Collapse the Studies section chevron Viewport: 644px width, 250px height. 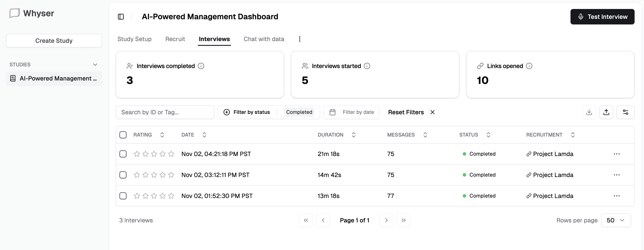click(95, 65)
